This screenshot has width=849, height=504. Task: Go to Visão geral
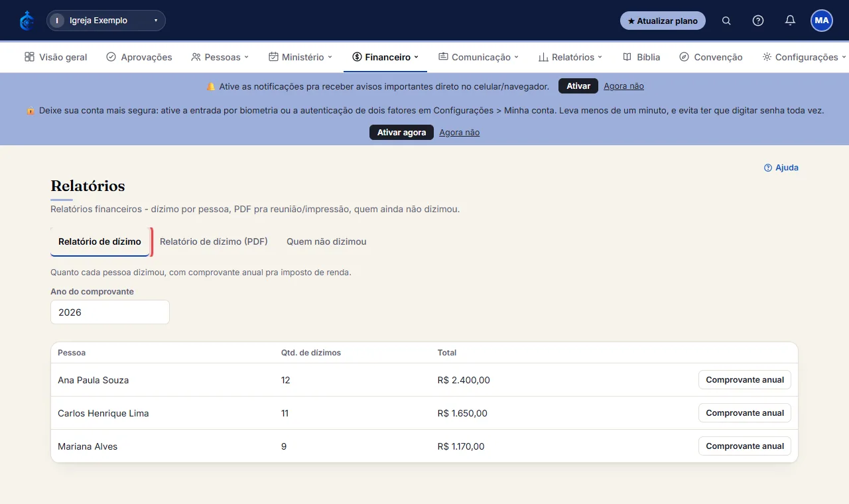(x=56, y=57)
